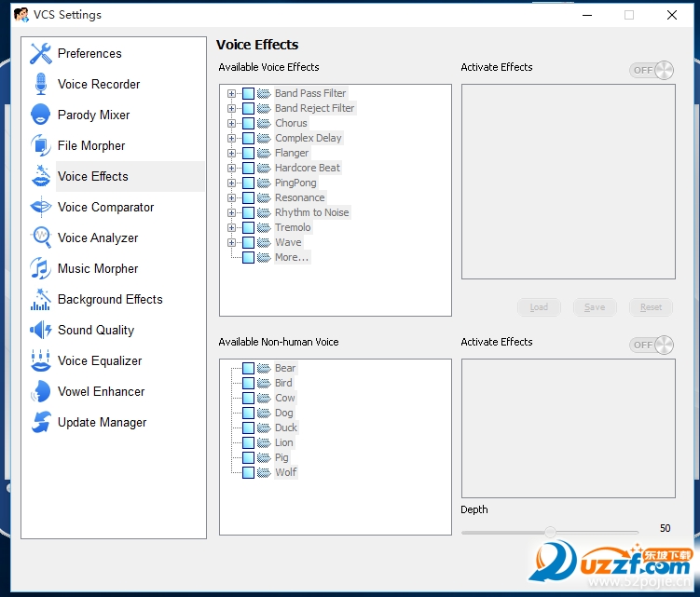Check the Band Pass Filter checkbox
700x597 pixels.
248,93
